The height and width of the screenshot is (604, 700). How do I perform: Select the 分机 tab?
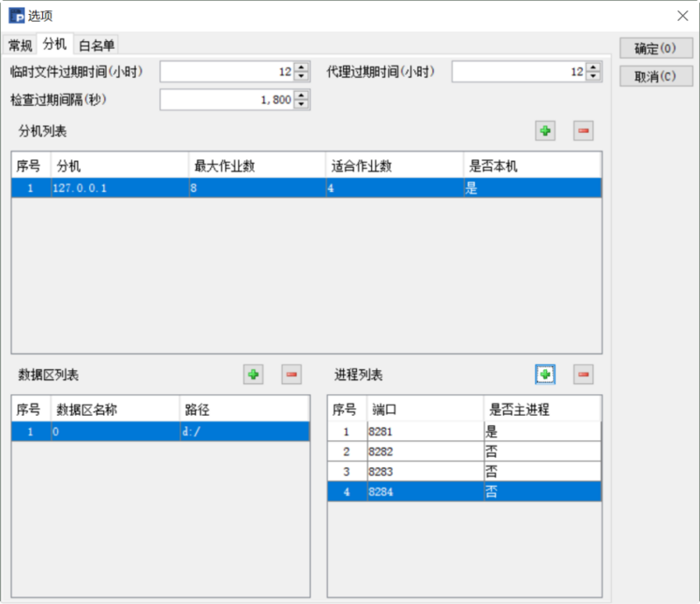tap(55, 44)
